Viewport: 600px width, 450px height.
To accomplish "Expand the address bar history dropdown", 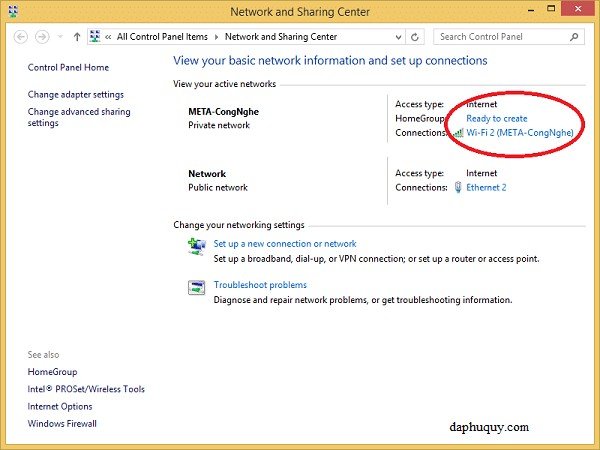I will click(398, 37).
